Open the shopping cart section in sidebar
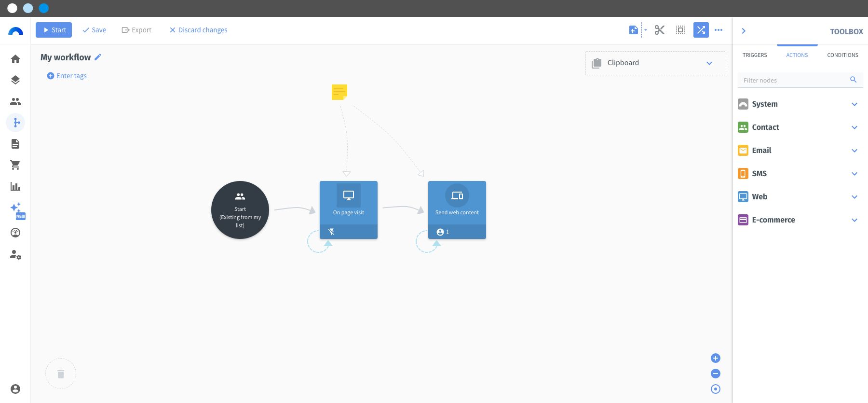 15,165
